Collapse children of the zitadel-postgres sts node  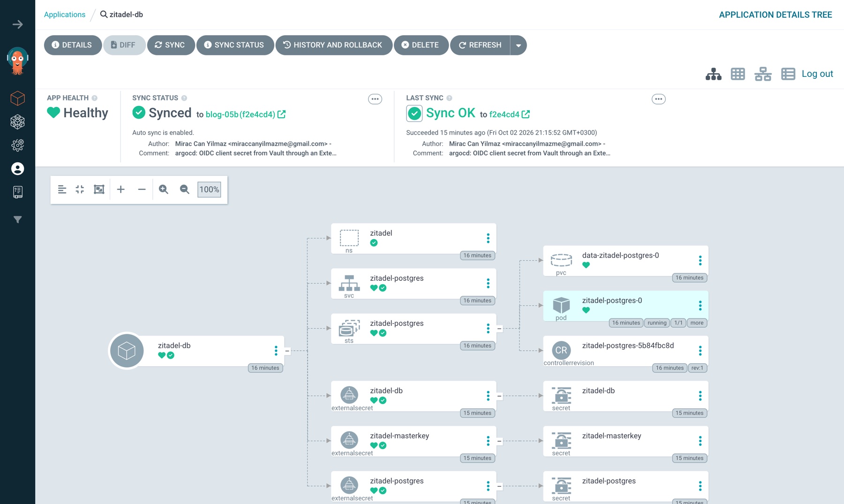tap(499, 329)
